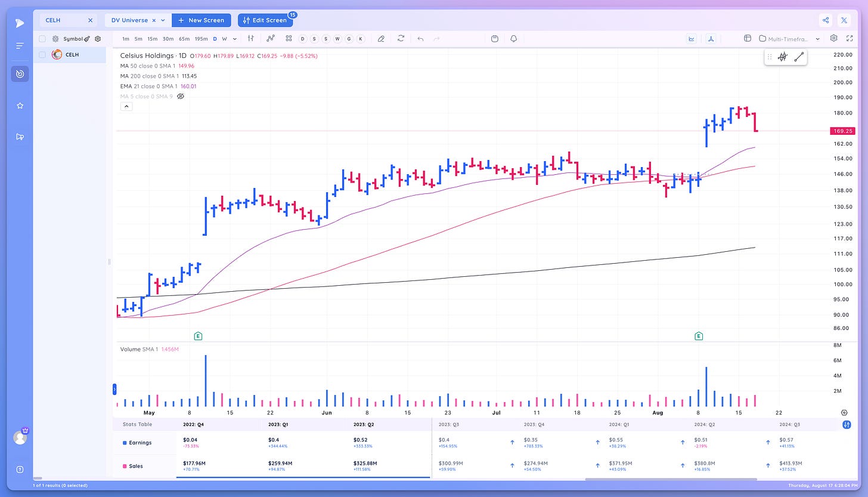Screen dimensions: 868x497
Task: Select the 1m timeframe
Action: [125, 39]
